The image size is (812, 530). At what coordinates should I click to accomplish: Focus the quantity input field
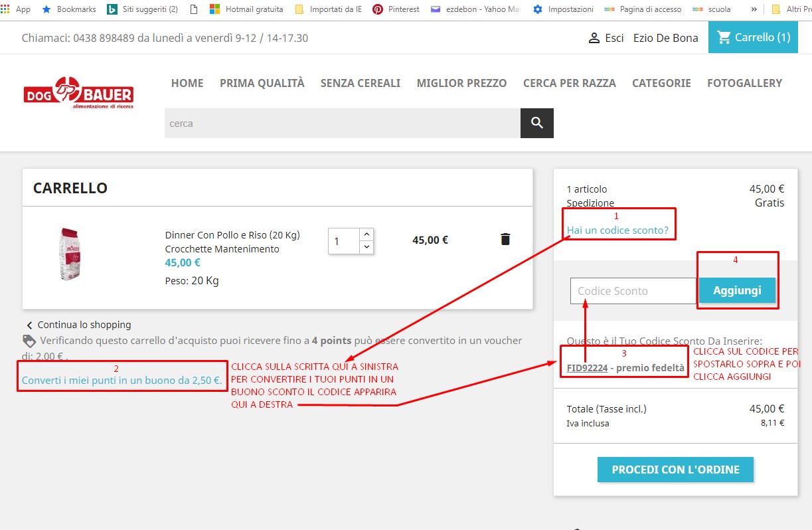pyautogui.click(x=344, y=241)
